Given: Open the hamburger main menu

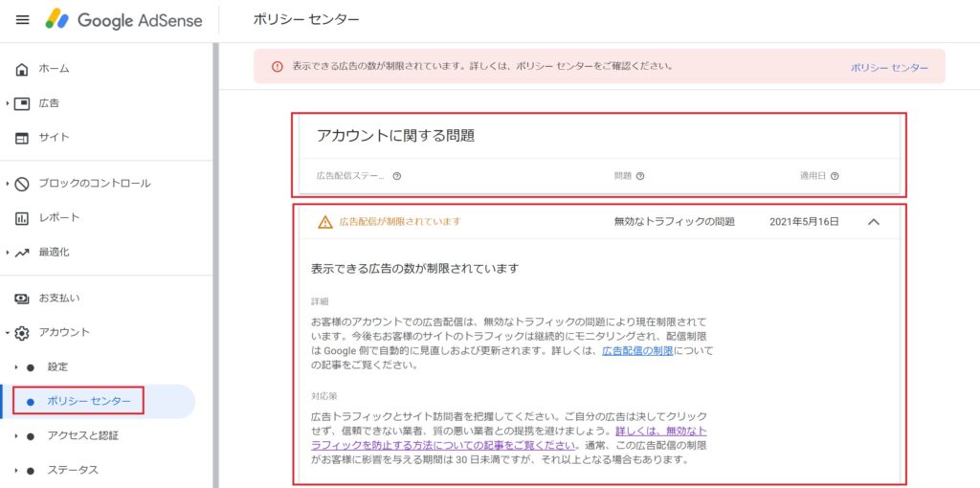Looking at the screenshot, I should 23,20.
